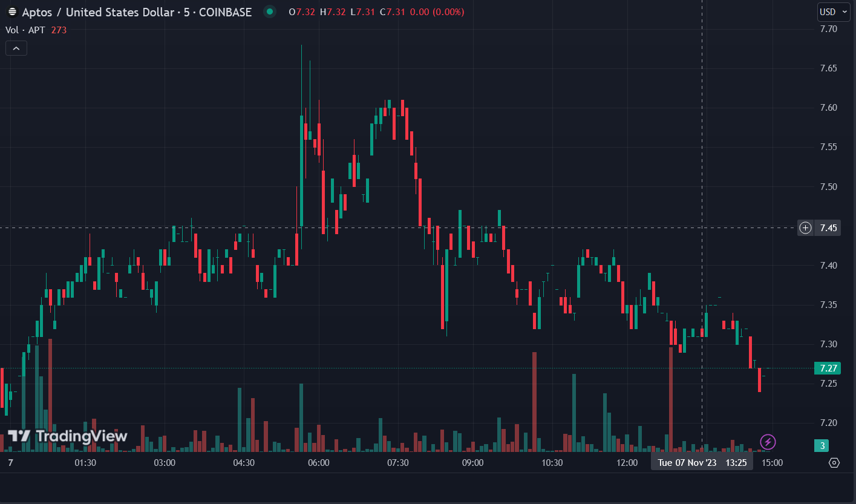Click the crosshair date label Tue 07 Nov '23 13:25
This screenshot has width=856, height=504.
point(702,463)
